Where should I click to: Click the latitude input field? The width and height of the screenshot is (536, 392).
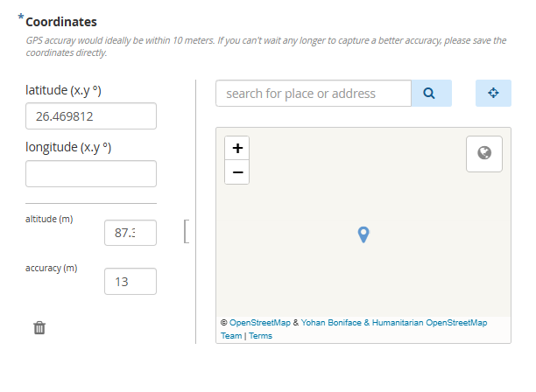[x=90, y=116]
